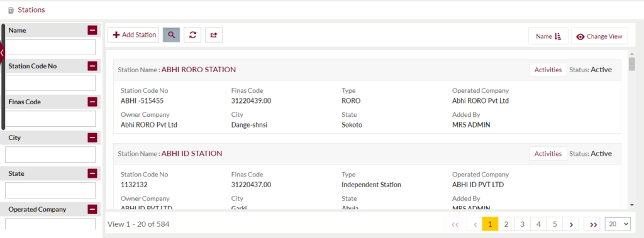Click the refresh icon button
Viewport: 644px width, 238px height.
click(192, 35)
